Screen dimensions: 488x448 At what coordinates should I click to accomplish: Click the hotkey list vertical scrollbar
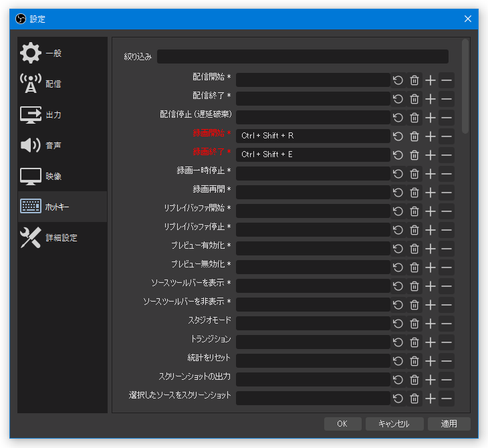[465, 86]
